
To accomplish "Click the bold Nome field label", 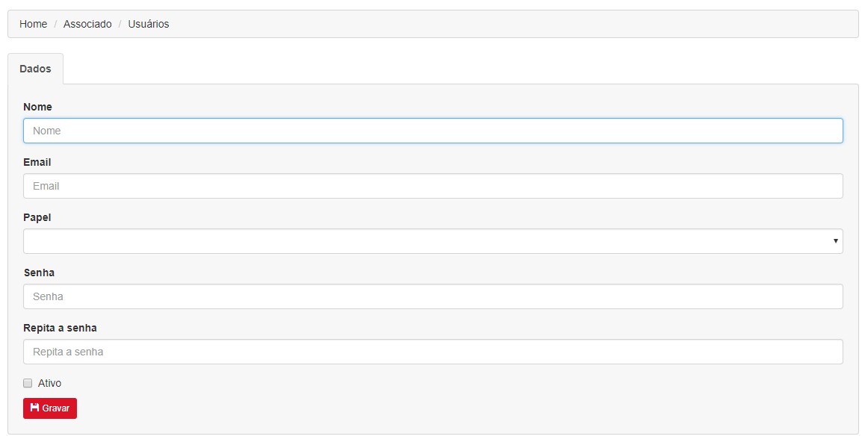I will click(x=37, y=107).
